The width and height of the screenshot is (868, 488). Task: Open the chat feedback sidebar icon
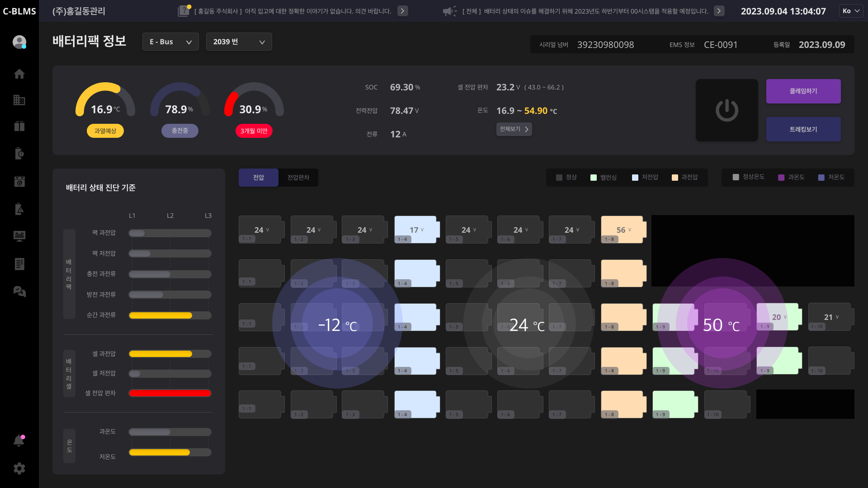point(19,291)
